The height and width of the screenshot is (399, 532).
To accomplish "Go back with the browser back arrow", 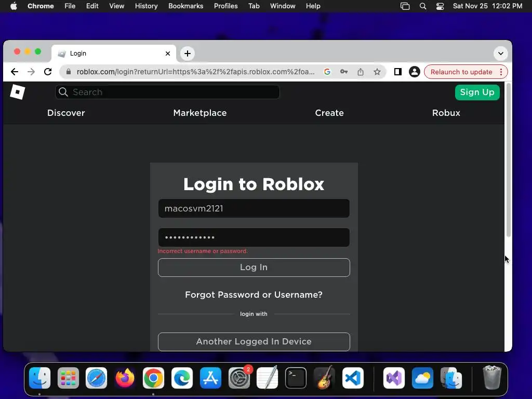I will pos(14,72).
